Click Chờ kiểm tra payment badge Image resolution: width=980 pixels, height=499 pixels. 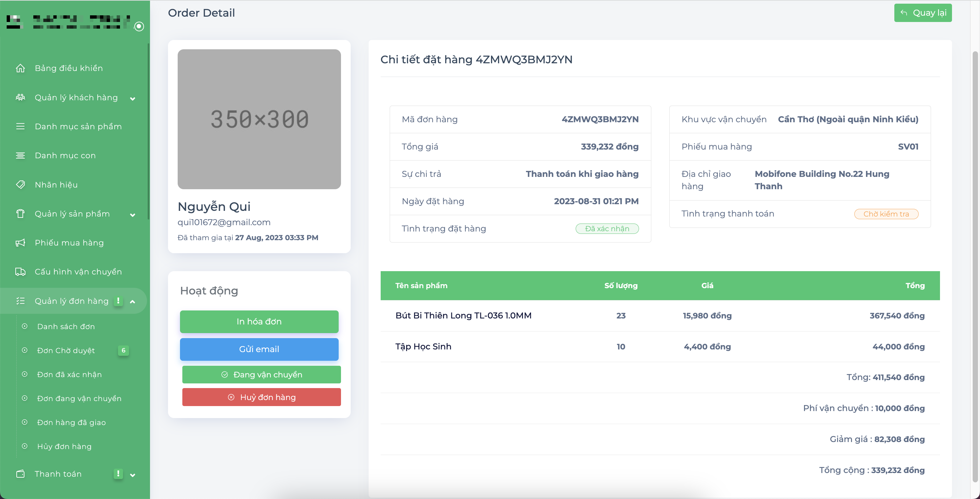[x=886, y=214]
